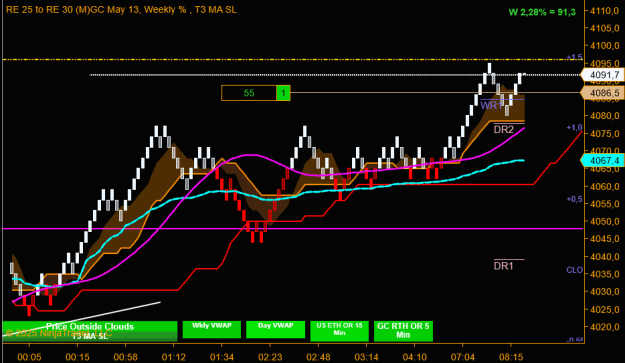
Task: Click the 4050,0 price axis value
Action: [x=605, y=222]
